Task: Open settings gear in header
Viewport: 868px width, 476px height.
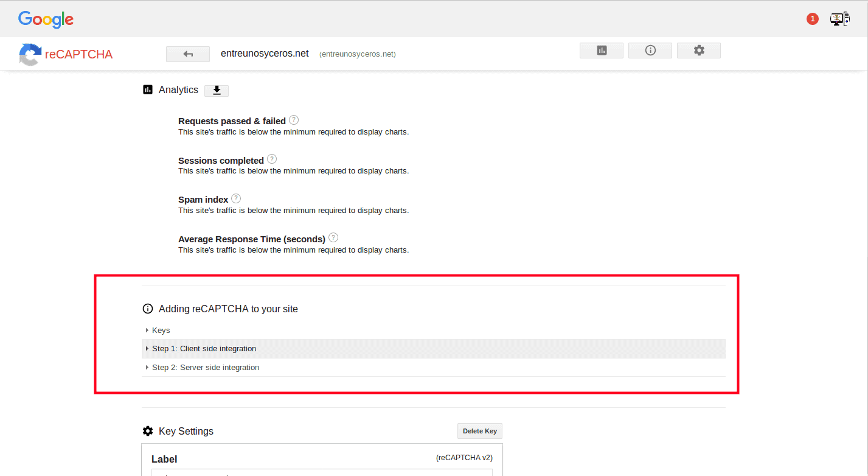Action: 699,51
